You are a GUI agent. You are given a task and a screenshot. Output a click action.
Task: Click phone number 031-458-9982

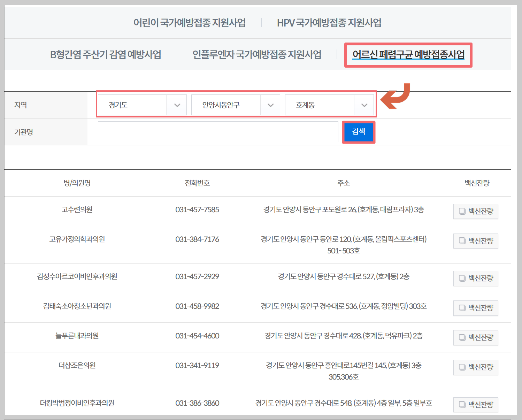[x=197, y=306]
